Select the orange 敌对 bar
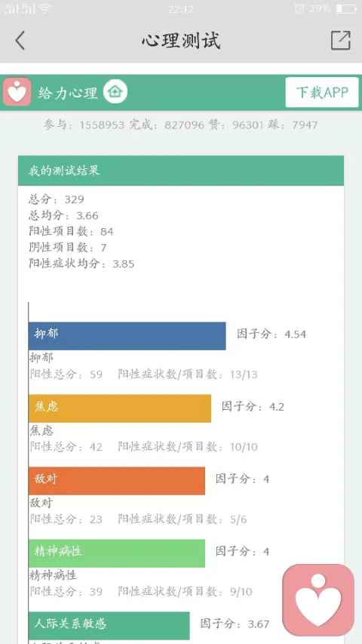This screenshot has height=644, width=362. (x=117, y=480)
